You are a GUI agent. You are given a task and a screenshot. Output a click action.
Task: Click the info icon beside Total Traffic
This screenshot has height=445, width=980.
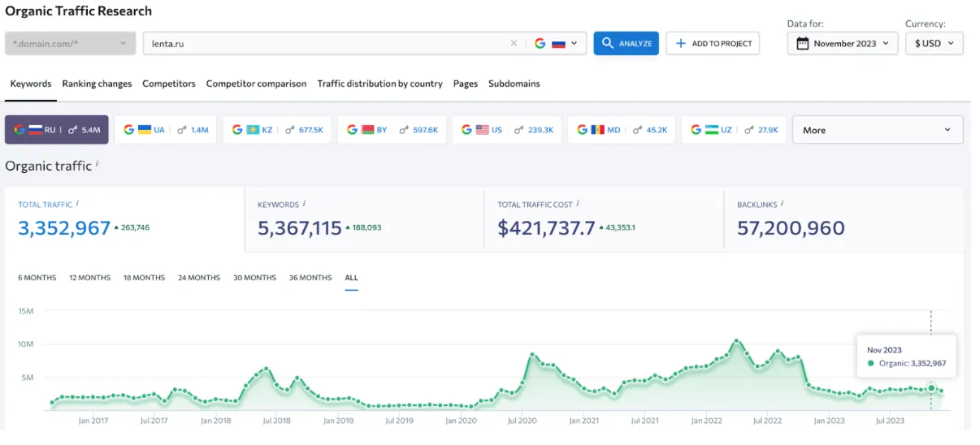pos(78,205)
